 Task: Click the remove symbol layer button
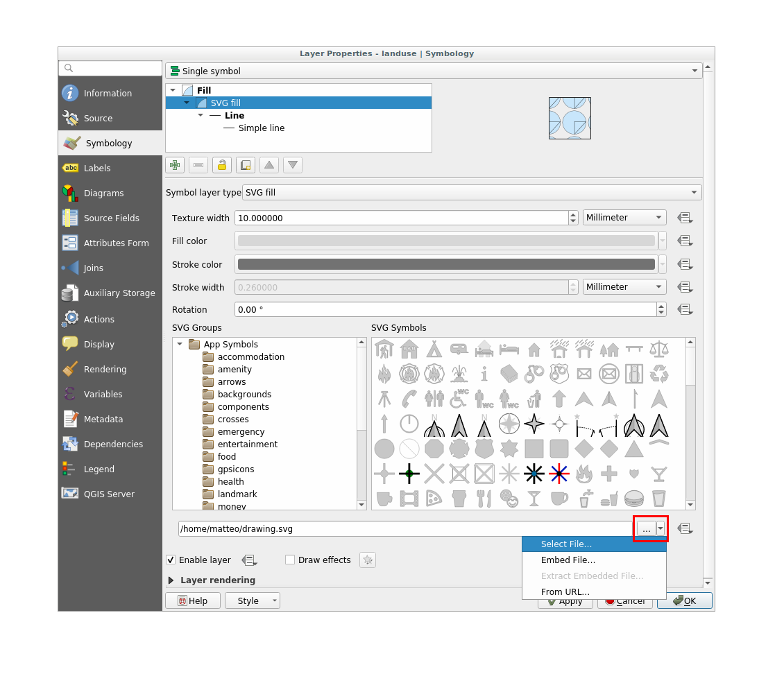tap(198, 165)
